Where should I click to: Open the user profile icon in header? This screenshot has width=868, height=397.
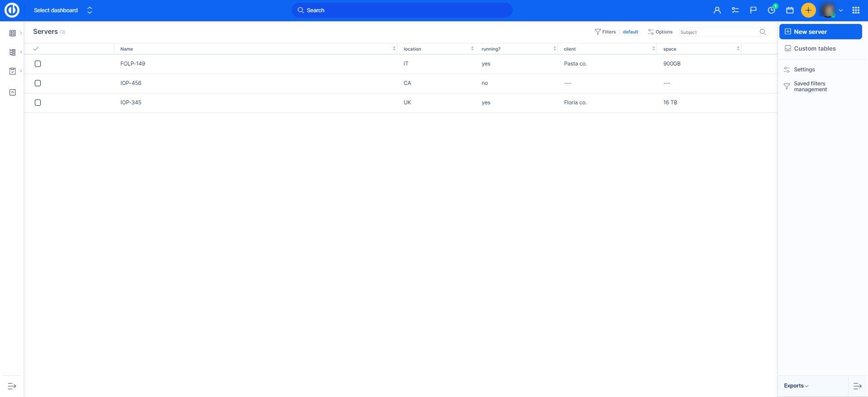(x=717, y=10)
